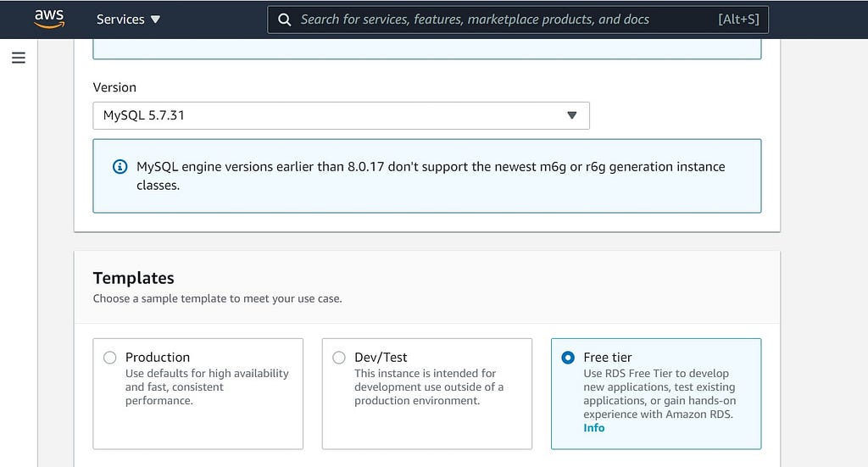Click the search magnifier icon
The height and width of the screenshot is (467, 868).
click(285, 20)
